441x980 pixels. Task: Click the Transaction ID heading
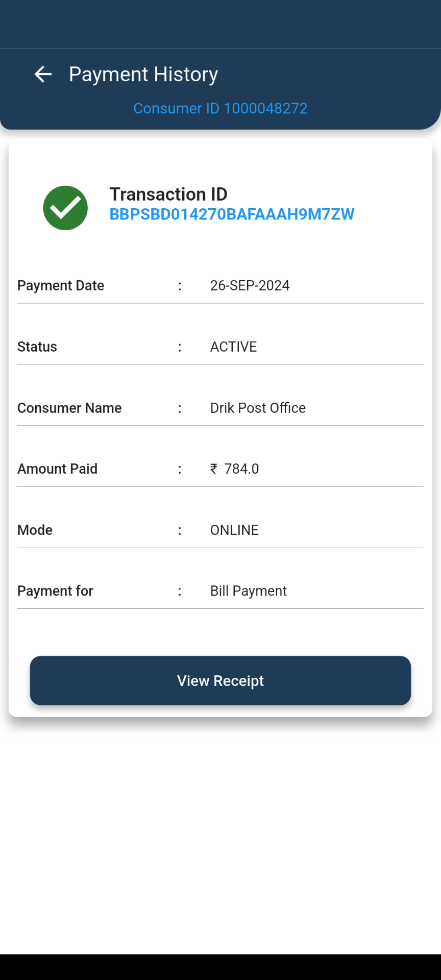coord(168,194)
